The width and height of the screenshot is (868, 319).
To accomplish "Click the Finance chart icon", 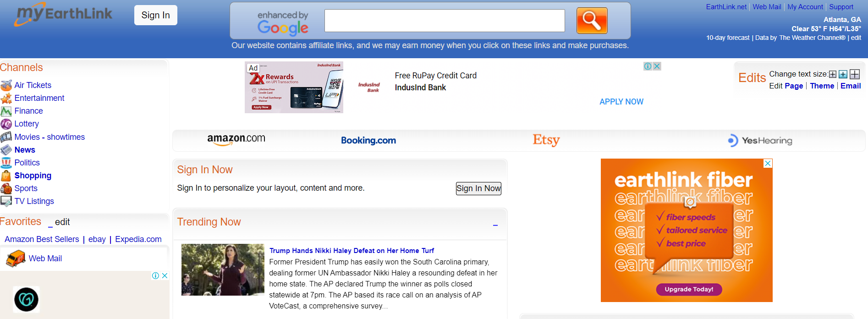I will [6, 111].
